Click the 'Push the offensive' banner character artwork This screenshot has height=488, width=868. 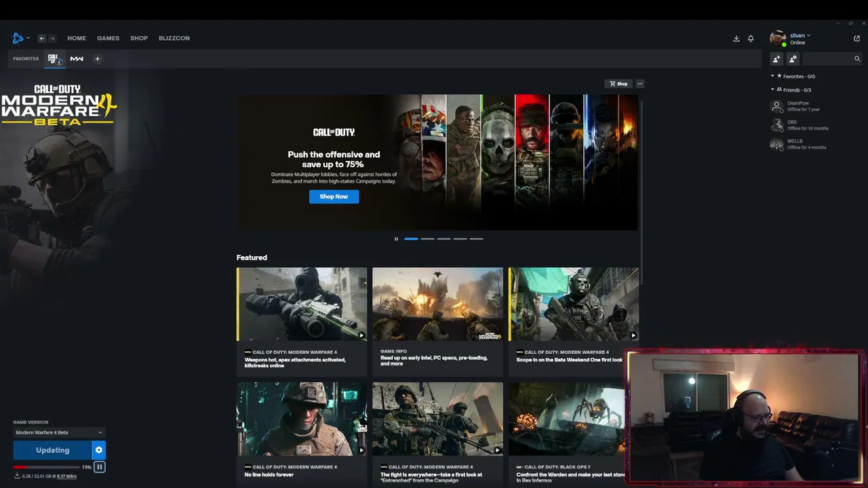[x=517, y=162]
